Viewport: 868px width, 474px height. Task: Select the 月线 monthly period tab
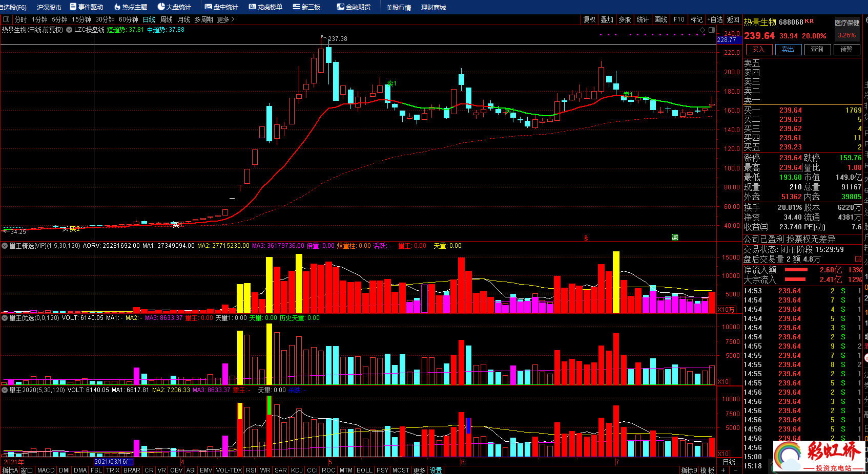184,19
